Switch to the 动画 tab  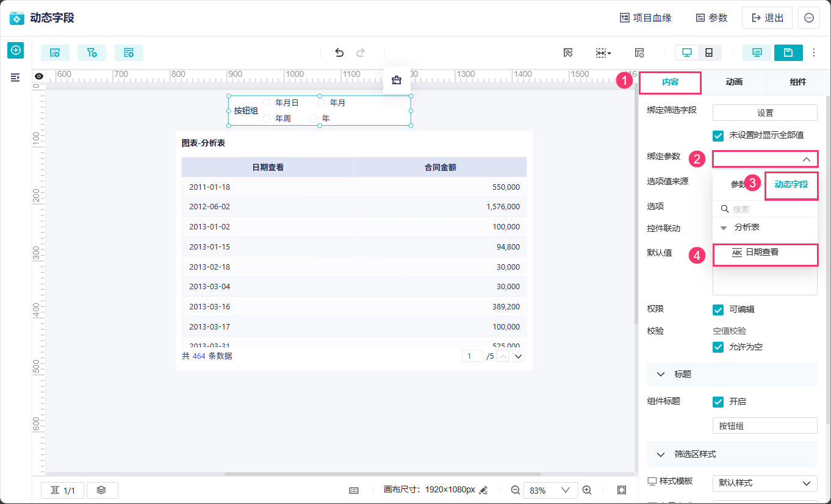734,82
